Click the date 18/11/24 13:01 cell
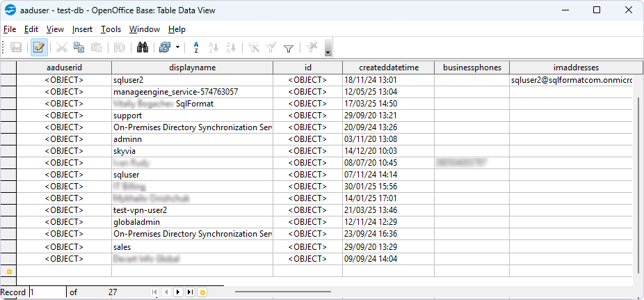 coord(389,80)
